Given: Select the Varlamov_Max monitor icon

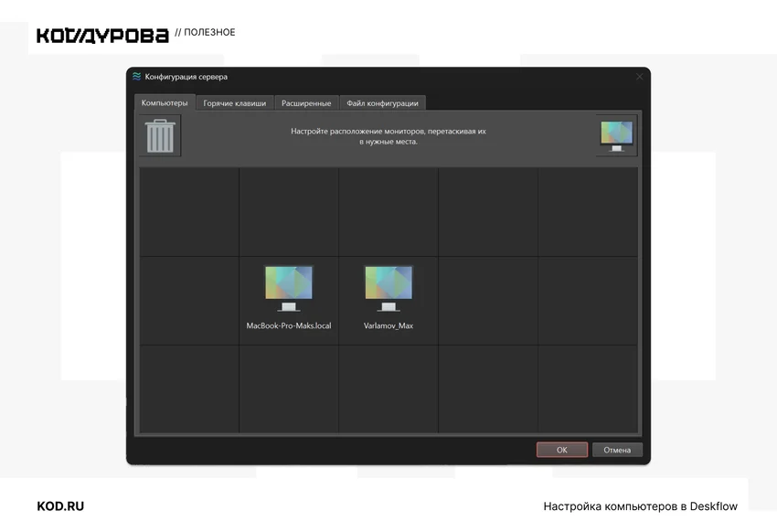Looking at the screenshot, I should tap(388, 289).
